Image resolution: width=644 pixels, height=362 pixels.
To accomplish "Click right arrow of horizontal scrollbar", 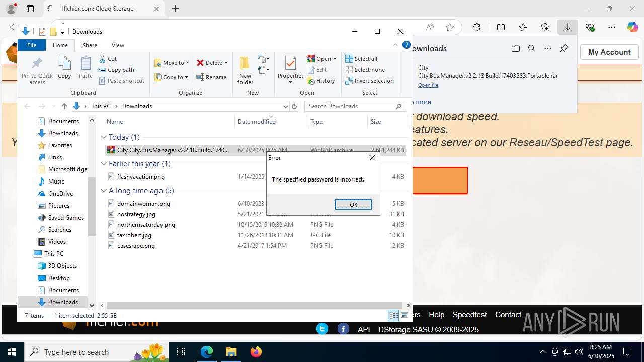I will (x=408, y=305).
